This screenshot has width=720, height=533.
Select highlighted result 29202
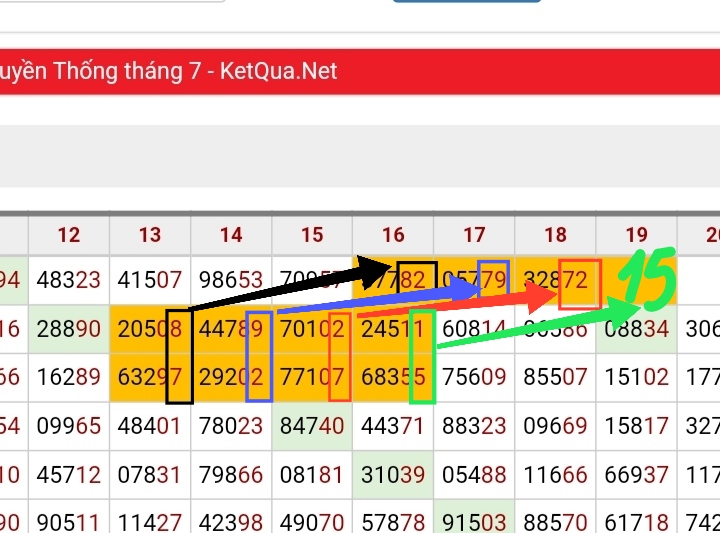pos(231,377)
